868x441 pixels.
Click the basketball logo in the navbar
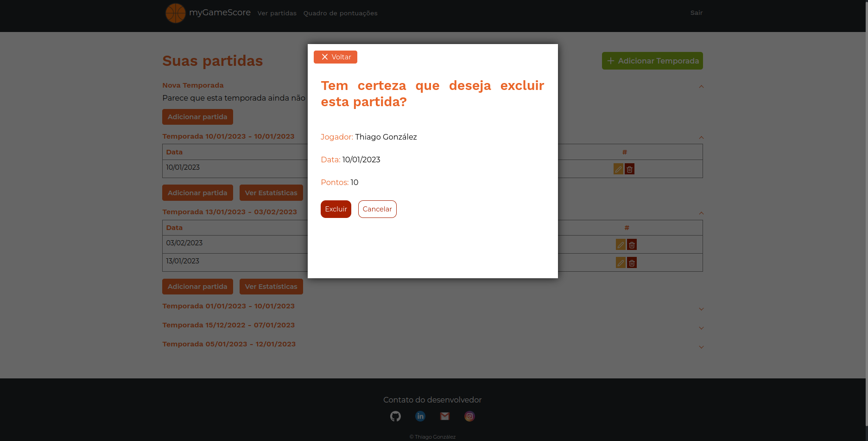175,13
